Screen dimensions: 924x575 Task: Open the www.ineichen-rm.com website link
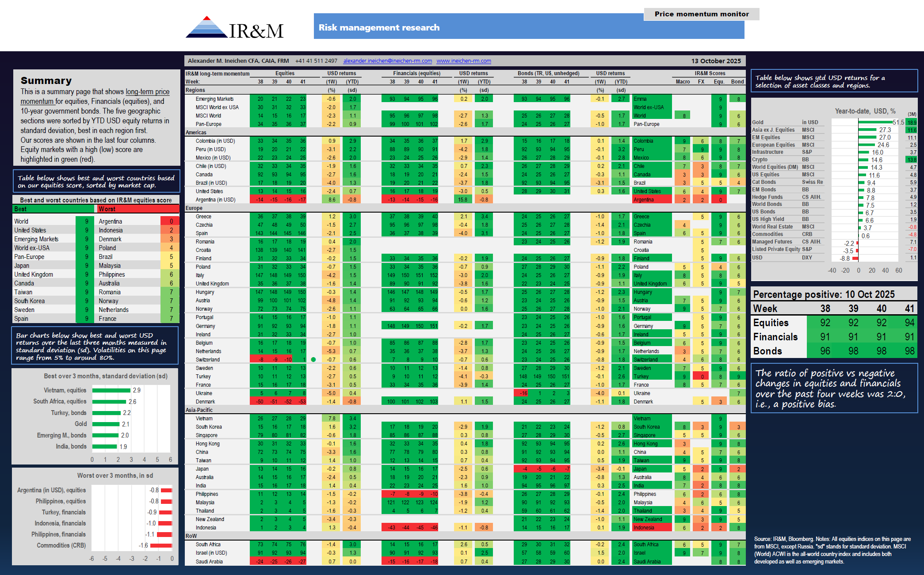463,61
